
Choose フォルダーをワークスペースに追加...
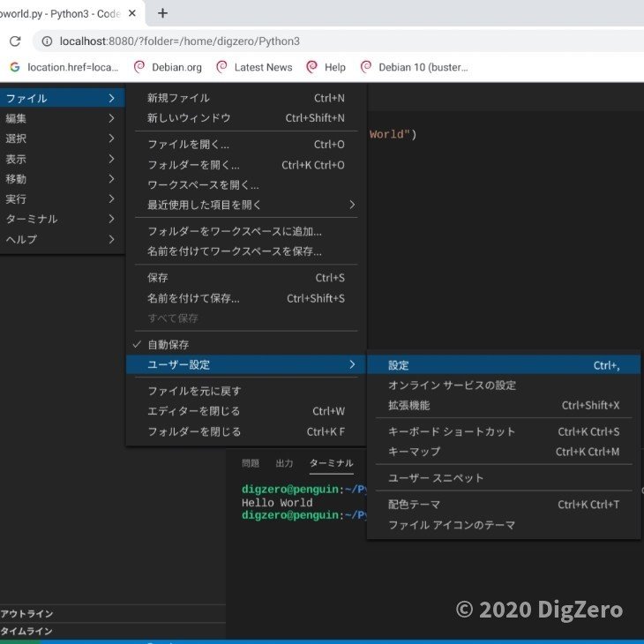tap(245, 231)
